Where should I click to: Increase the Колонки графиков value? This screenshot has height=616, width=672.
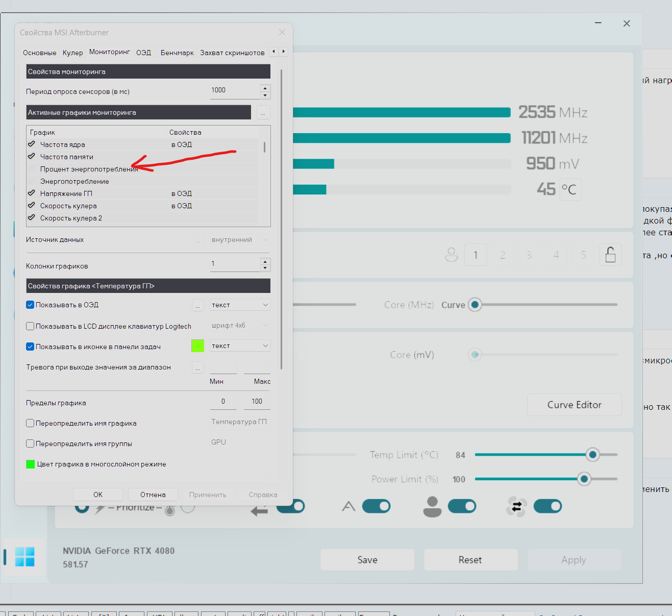coord(265,261)
